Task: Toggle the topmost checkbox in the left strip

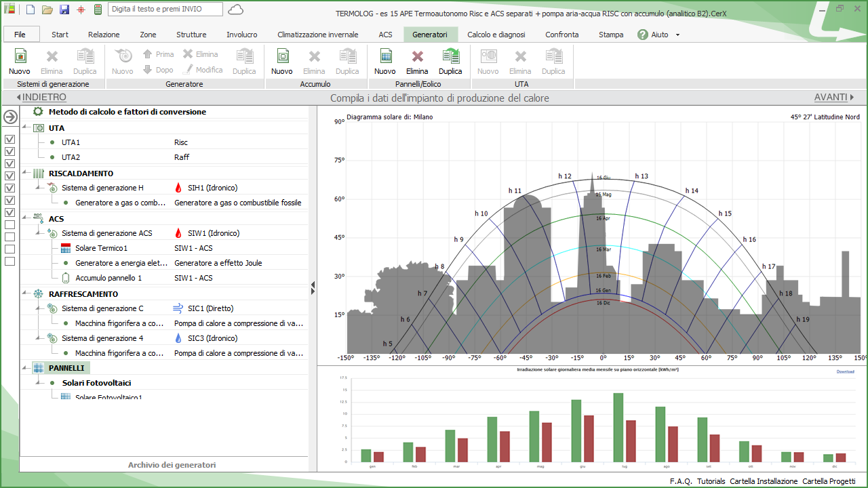Action: [10, 140]
